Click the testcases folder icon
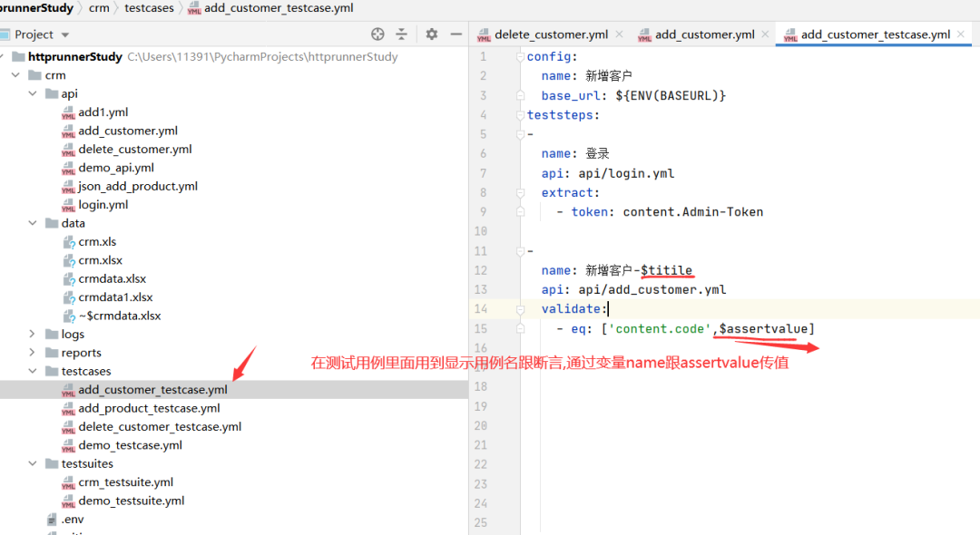The width and height of the screenshot is (980, 535). 52,371
